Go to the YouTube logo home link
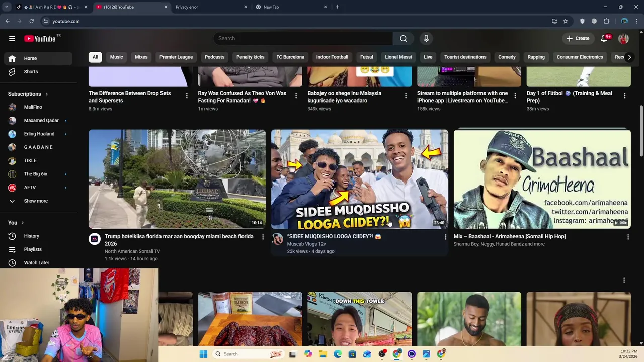 tap(40, 39)
